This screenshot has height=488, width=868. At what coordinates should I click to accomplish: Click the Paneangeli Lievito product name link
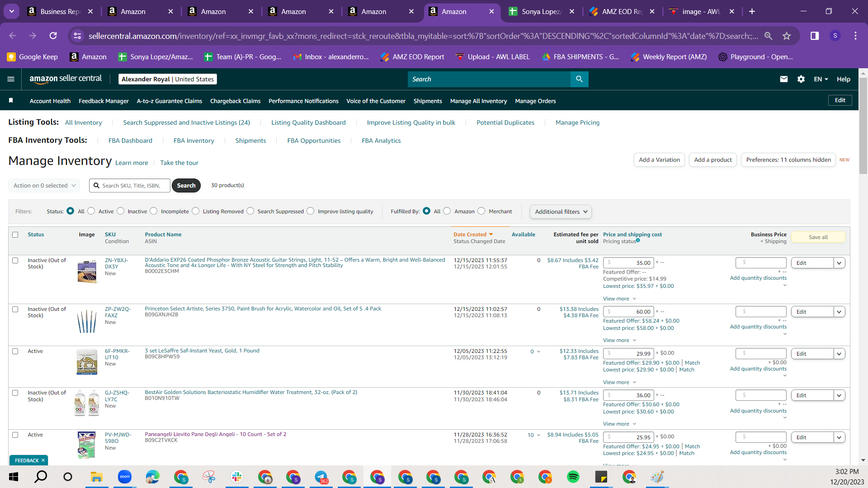click(215, 434)
